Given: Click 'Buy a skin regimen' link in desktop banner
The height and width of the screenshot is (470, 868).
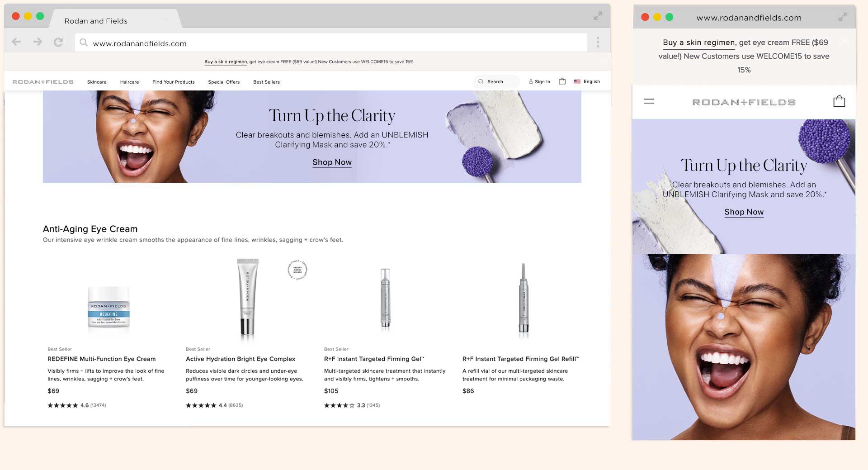Looking at the screenshot, I should click(226, 62).
